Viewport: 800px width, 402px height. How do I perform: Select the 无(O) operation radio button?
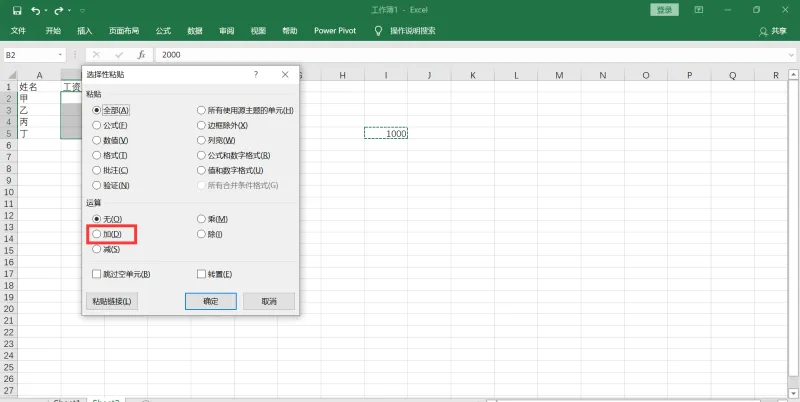pos(96,219)
